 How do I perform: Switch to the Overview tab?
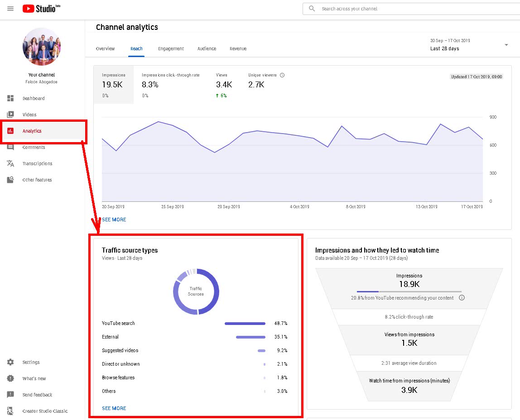tap(105, 48)
